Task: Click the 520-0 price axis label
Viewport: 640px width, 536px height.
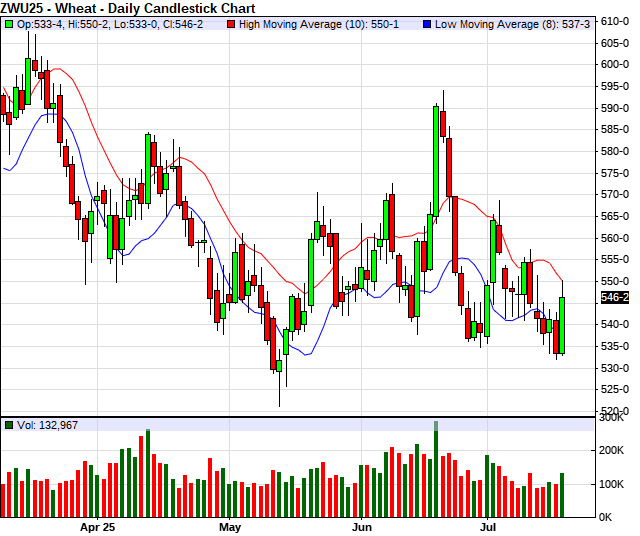Action: point(614,411)
